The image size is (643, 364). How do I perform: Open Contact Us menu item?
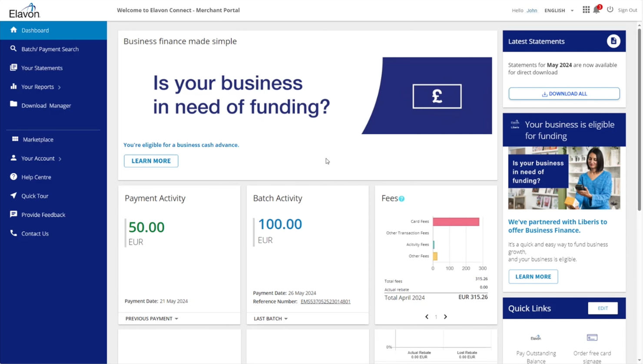pyautogui.click(x=53, y=234)
